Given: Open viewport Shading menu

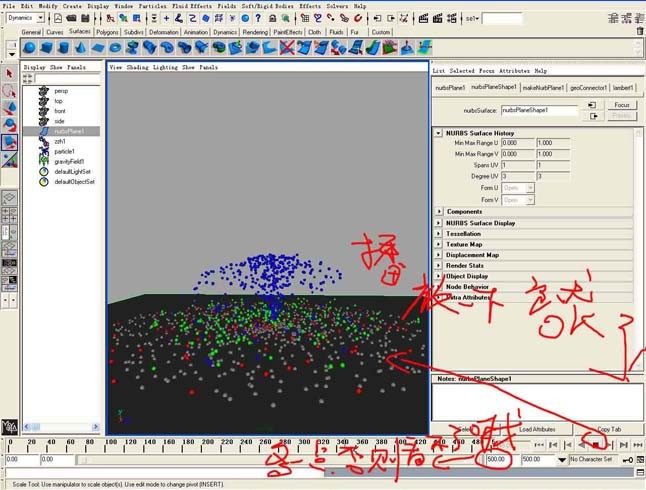Looking at the screenshot, I should click(x=137, y=67).
